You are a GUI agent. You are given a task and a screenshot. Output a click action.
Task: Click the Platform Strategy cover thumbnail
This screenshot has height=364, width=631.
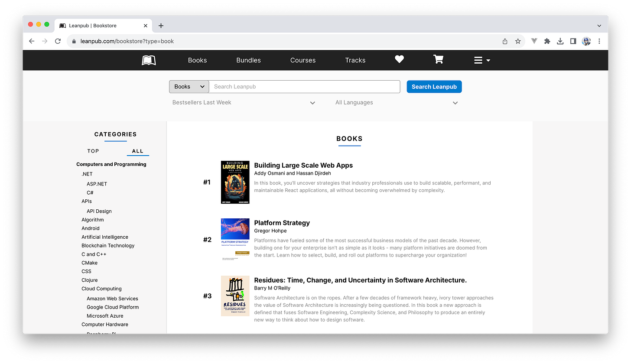pyautogui.click(x=235, y=240)
